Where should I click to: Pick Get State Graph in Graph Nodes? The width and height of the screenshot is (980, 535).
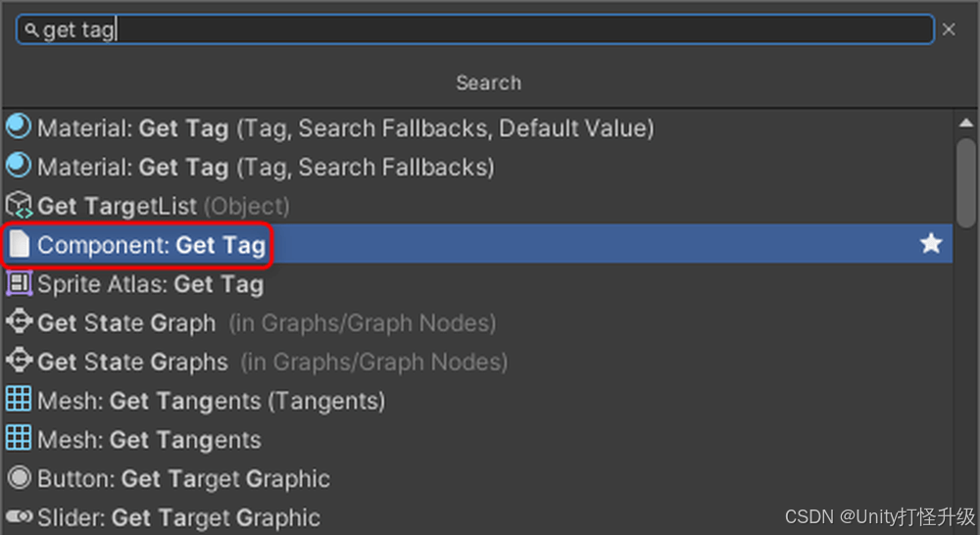pyautogui.click(x=126, y=322)
